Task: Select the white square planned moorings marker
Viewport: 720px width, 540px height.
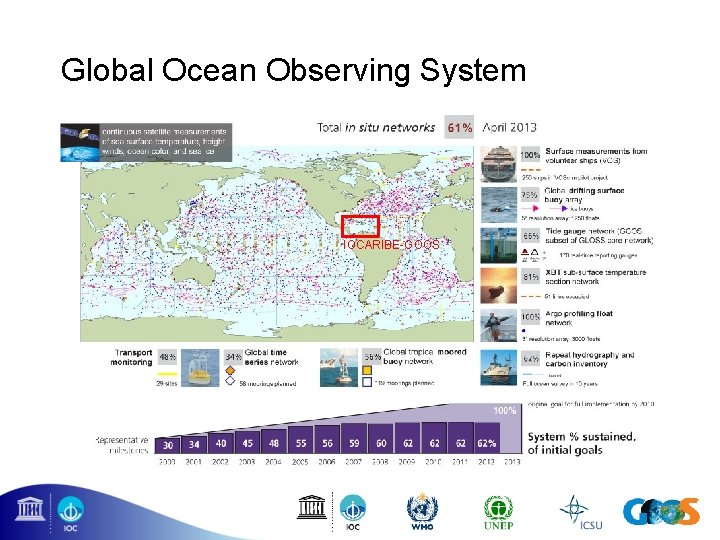Action: click(367, 382)
